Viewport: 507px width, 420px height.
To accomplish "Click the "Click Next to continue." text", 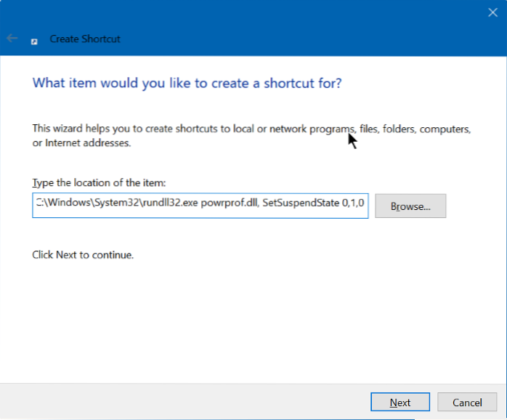I will [83, 255].
